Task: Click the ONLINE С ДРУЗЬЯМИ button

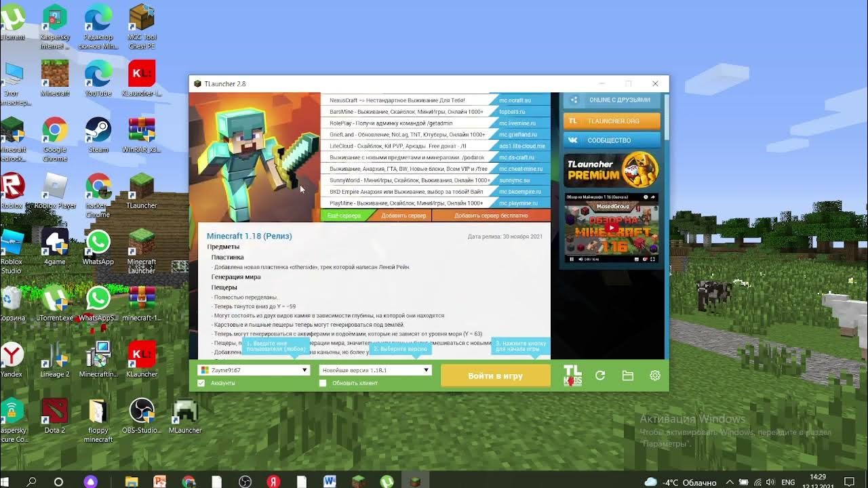Action: pyautogui.click(x=612, y=100)
